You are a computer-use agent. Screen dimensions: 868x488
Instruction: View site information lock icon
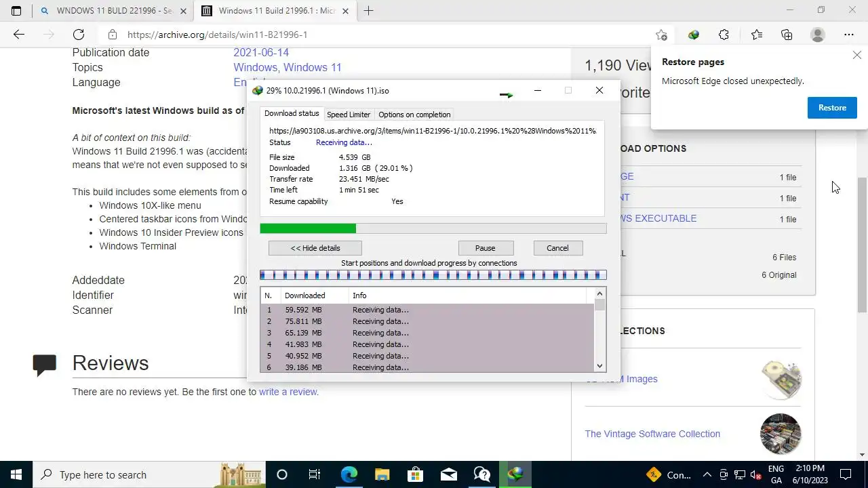pyautogui.click(x=113, y=35)
